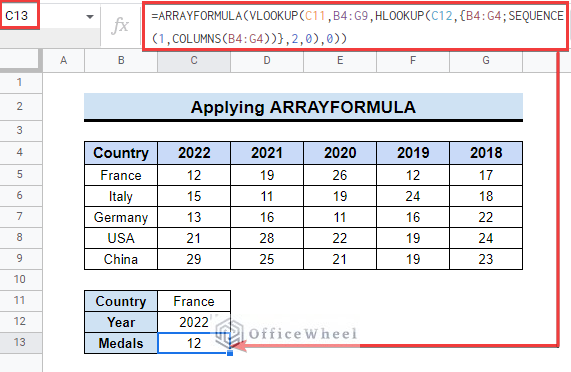Click China's 2022 value 29

point(194,260)
